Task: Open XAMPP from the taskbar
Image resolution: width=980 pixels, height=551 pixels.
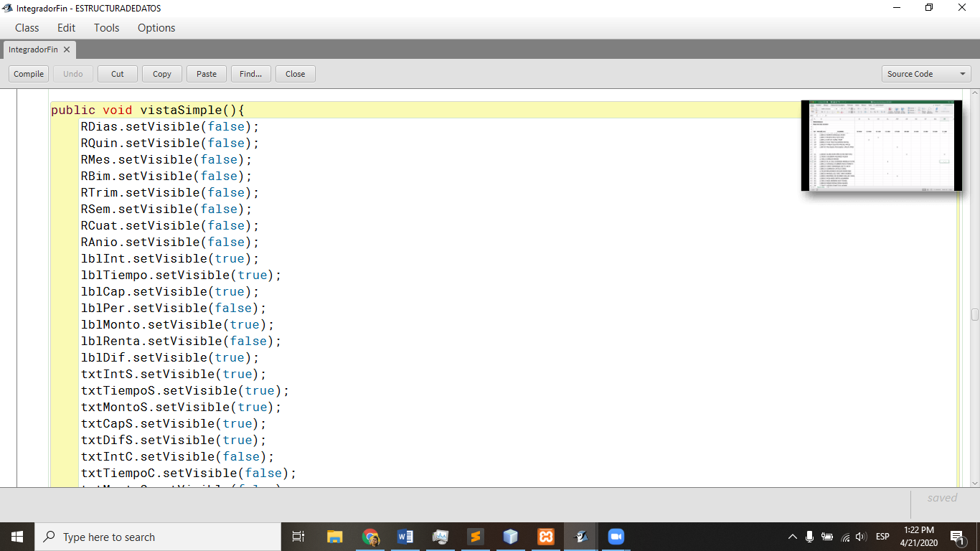Action: pos(546,537)
